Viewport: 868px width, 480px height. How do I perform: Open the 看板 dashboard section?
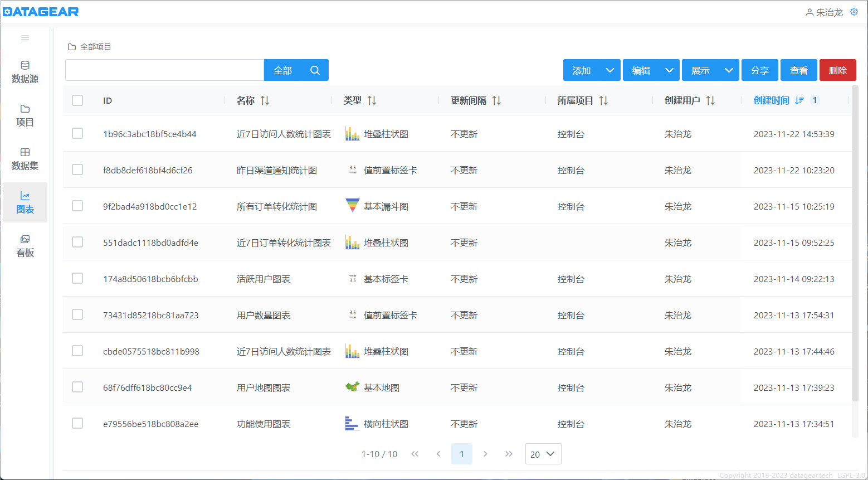pos(25,246)
